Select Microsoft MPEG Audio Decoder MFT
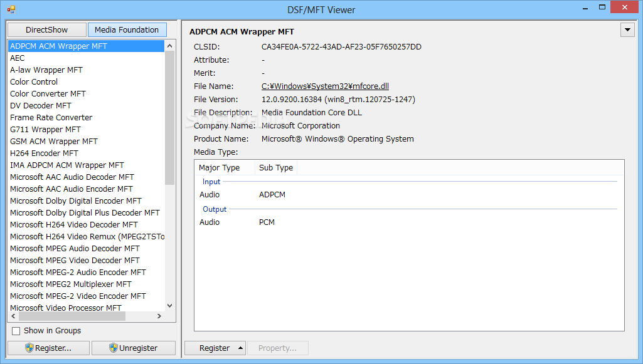The width and height of the screenshot is (643, 364). [86, 248]
